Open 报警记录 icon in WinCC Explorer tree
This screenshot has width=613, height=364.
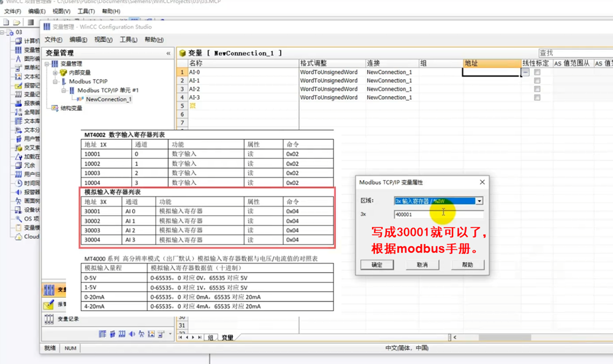coord(18,85)
